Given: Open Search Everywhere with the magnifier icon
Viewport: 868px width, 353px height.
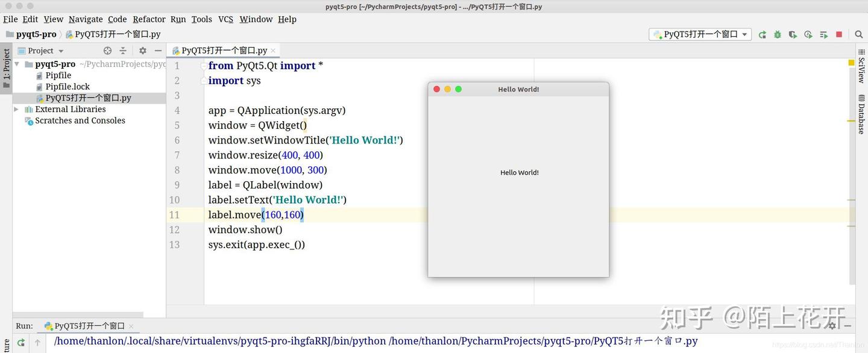Looking at the screenshot, I should 859,34.
